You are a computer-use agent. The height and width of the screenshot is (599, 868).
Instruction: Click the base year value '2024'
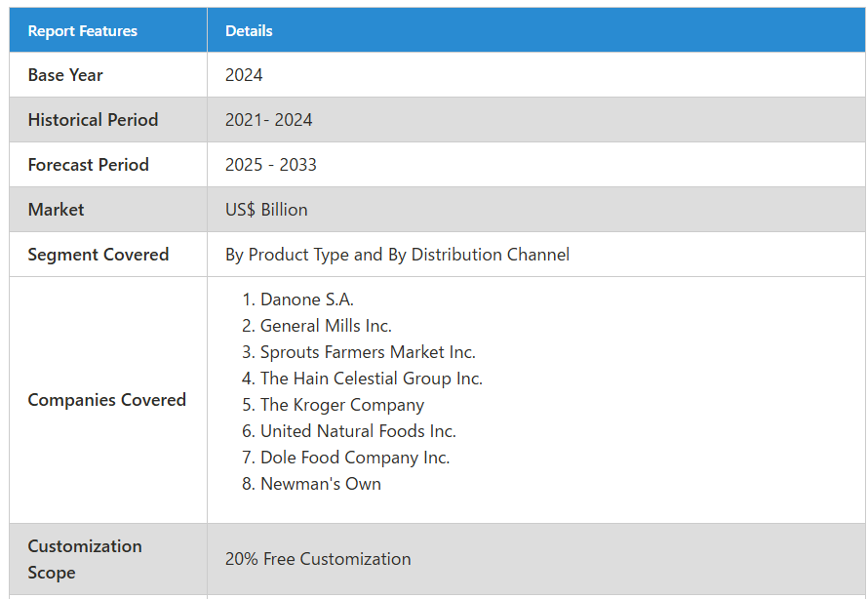pyautogui.click(x=244, y=75)
